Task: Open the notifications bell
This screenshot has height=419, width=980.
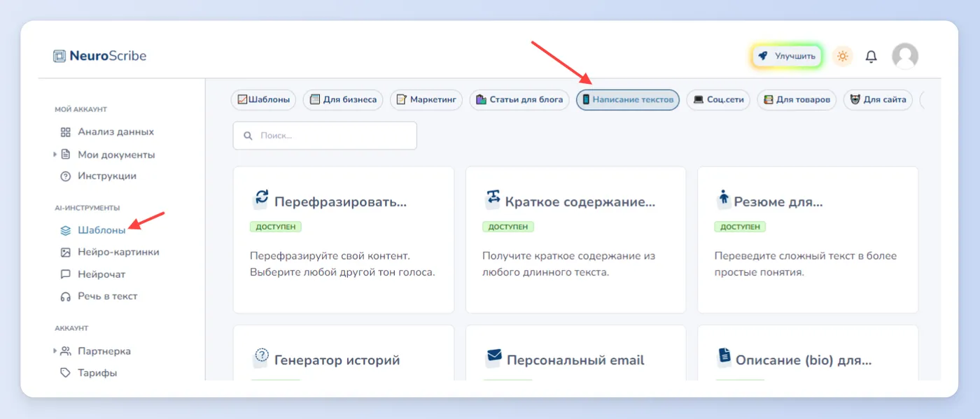Action: 871,57
